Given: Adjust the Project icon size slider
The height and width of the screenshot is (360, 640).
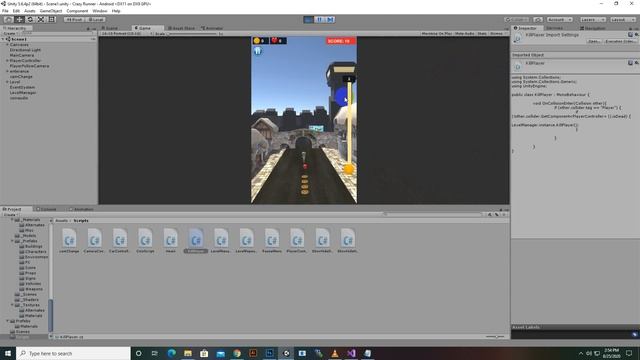Looking at the screenshot, I should [x=496, y=337].
